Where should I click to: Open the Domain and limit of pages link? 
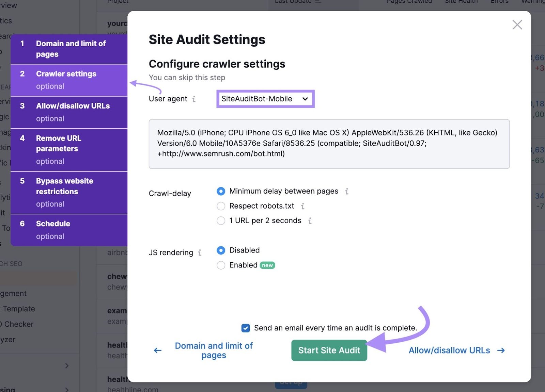click(x=214, y=350)
